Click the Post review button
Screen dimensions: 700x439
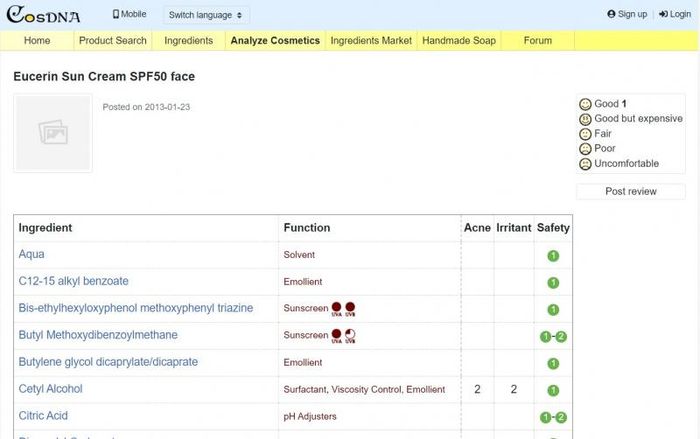point(631,191)
